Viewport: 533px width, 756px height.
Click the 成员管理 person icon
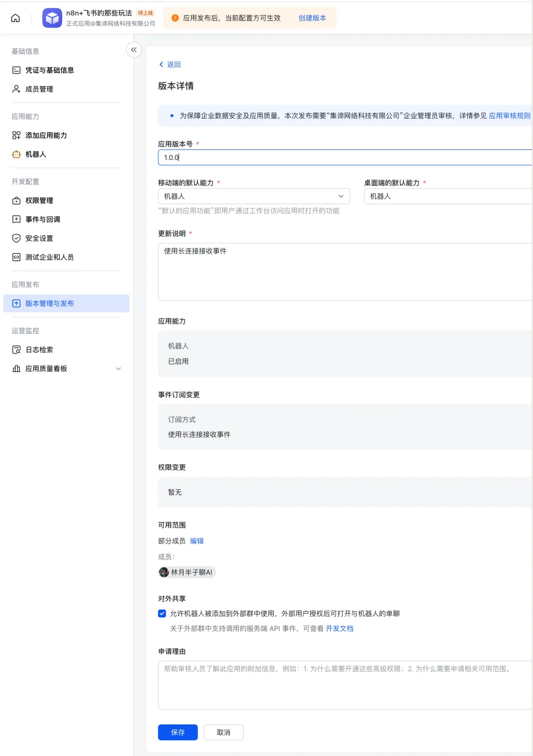tap(16, 89)
